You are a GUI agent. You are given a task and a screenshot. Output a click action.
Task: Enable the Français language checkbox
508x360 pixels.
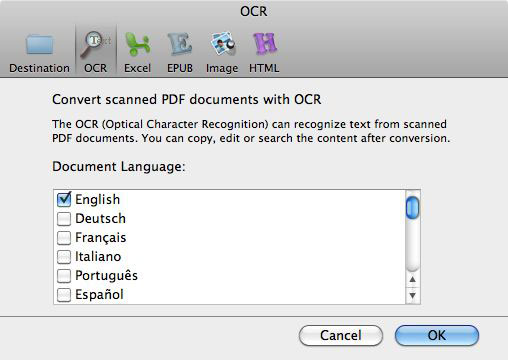tap(64, 238)
